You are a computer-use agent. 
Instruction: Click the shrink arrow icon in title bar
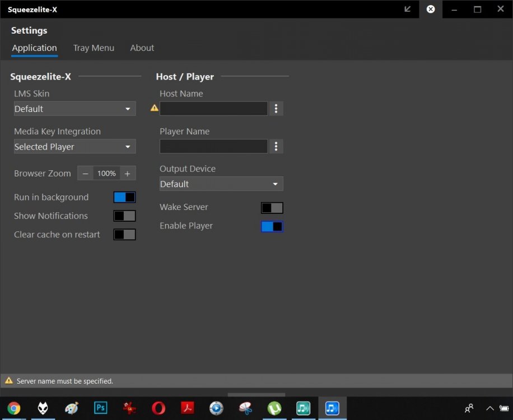pos(407,9)
